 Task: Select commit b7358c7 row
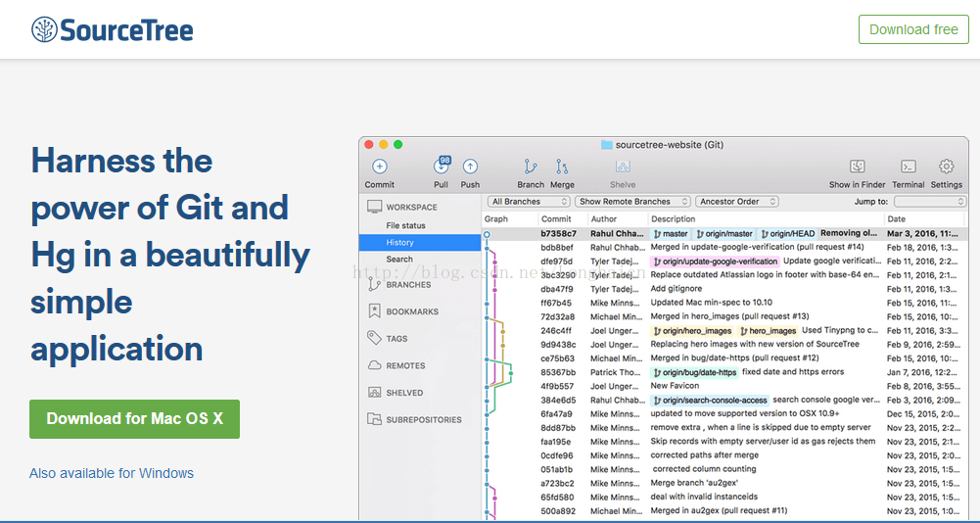pos(724,233)
